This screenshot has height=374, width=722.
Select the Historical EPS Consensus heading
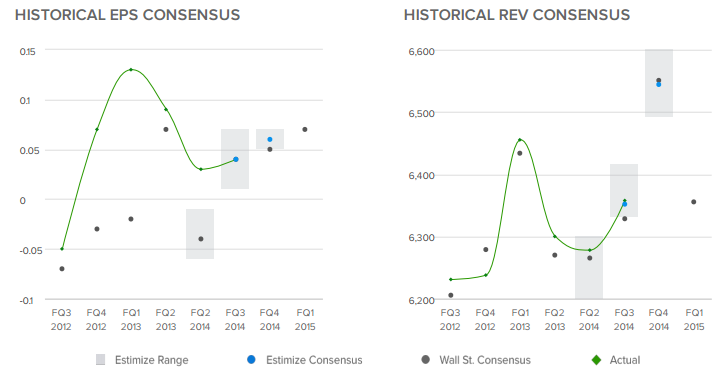pos(128,15)
